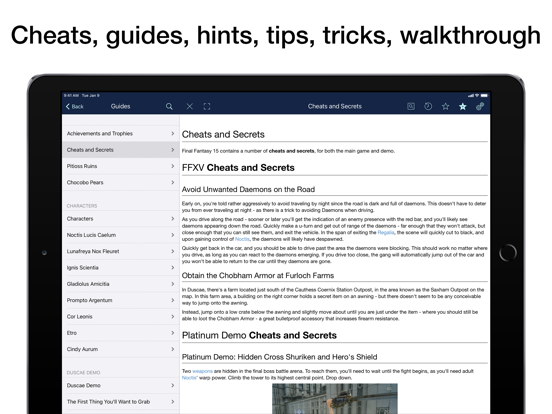Expand chevron on Lunafreya Nox Fleuret row
552x414 pixels.
pyautogui.click(x=172, y=251)
